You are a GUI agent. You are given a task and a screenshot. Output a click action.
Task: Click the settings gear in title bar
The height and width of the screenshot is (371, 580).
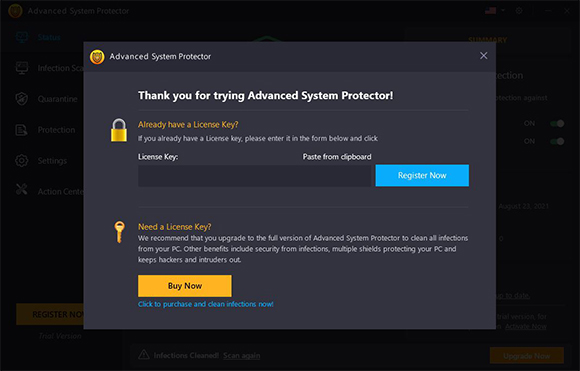519,11
